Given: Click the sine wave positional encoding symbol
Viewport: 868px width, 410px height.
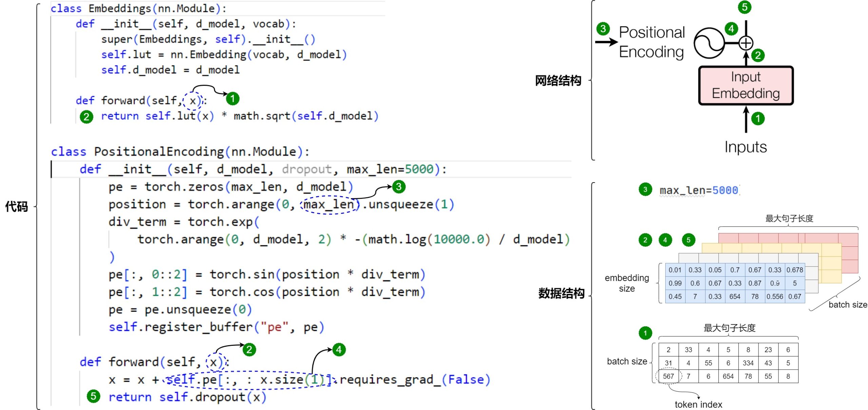Looking at the screenshot, I should (709, 43).
